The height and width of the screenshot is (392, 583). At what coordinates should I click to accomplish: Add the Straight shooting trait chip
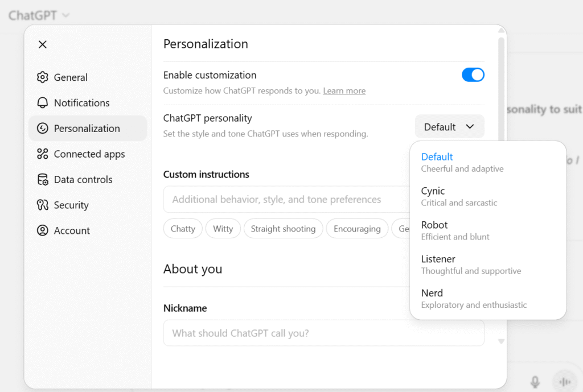click(283, 229)
